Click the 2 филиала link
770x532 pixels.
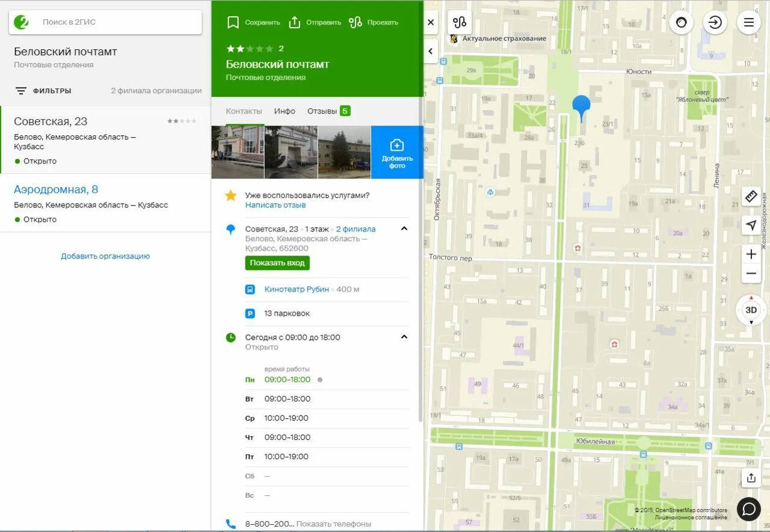(x=356, y=229)
